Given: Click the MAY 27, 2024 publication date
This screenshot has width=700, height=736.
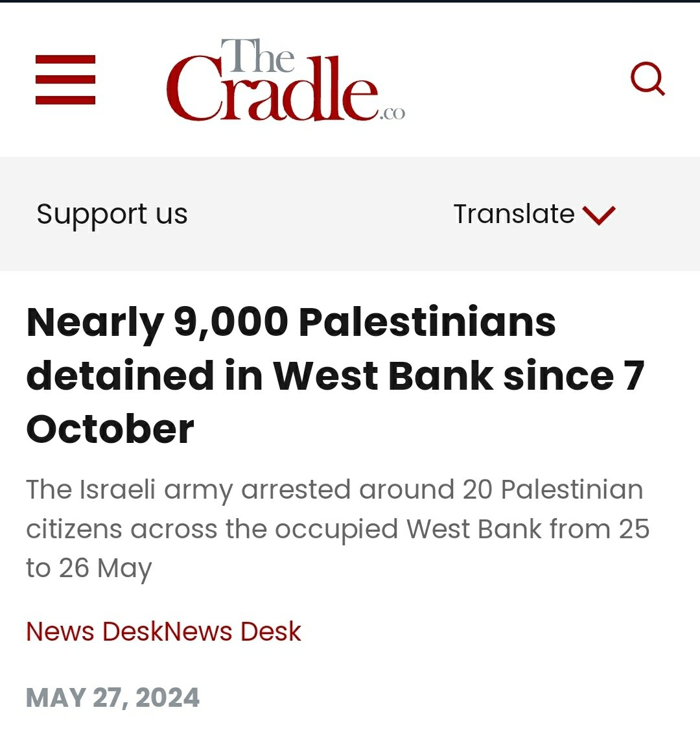Looking at the screenshot, I should coord(113,698).
